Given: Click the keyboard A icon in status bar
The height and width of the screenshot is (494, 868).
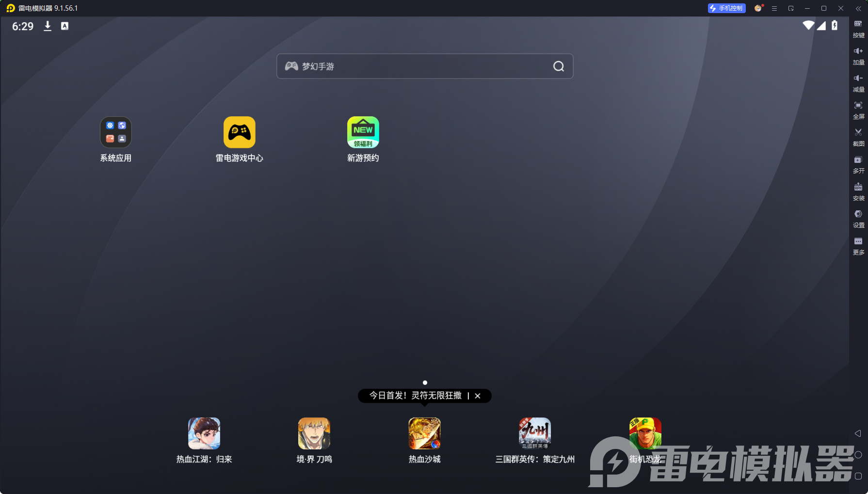Looking at the screenshot, I should click(64, 26).
